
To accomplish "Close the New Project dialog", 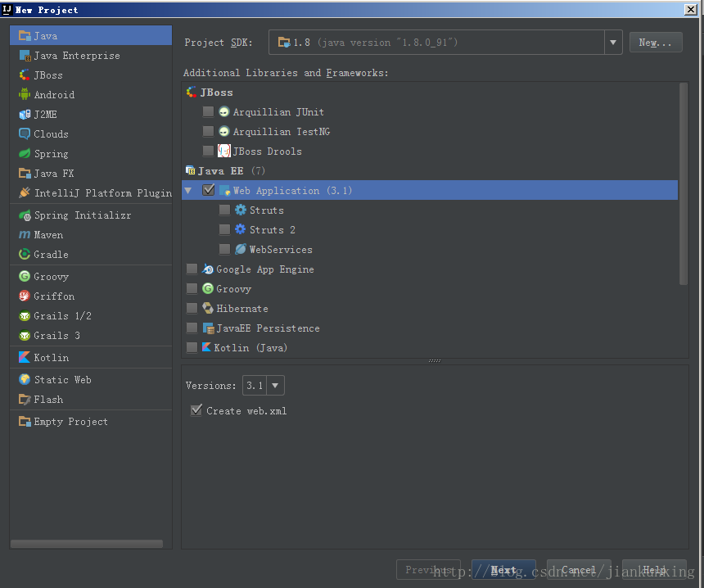I will [x=691, y=10].
